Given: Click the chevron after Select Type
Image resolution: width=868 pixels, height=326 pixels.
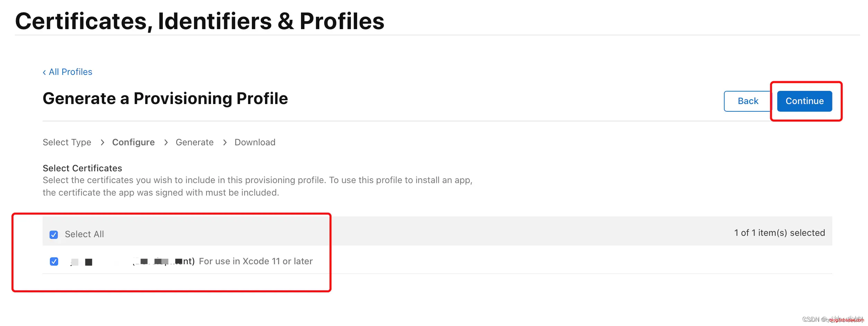Looking at the screenshot, I should 102,143.
